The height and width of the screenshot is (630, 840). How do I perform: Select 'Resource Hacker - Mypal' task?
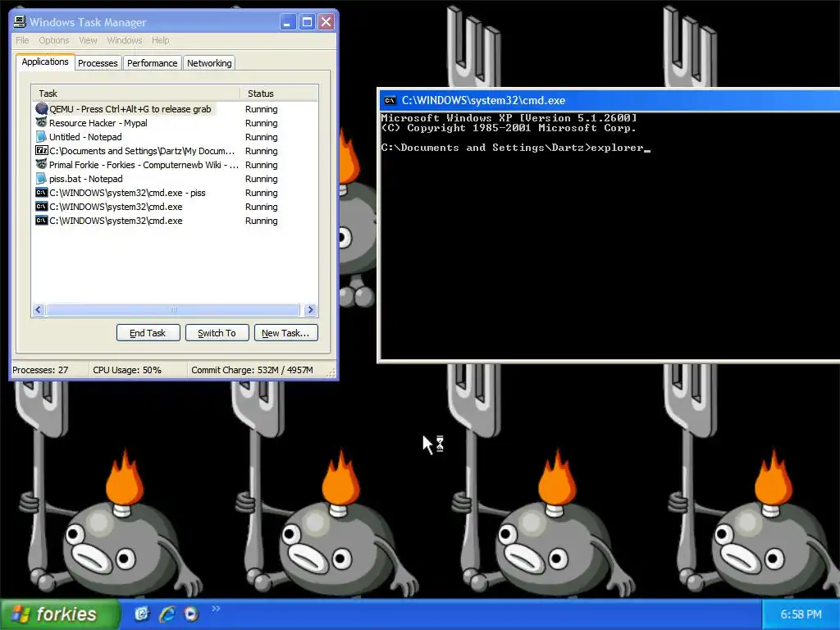pos(175,123)
